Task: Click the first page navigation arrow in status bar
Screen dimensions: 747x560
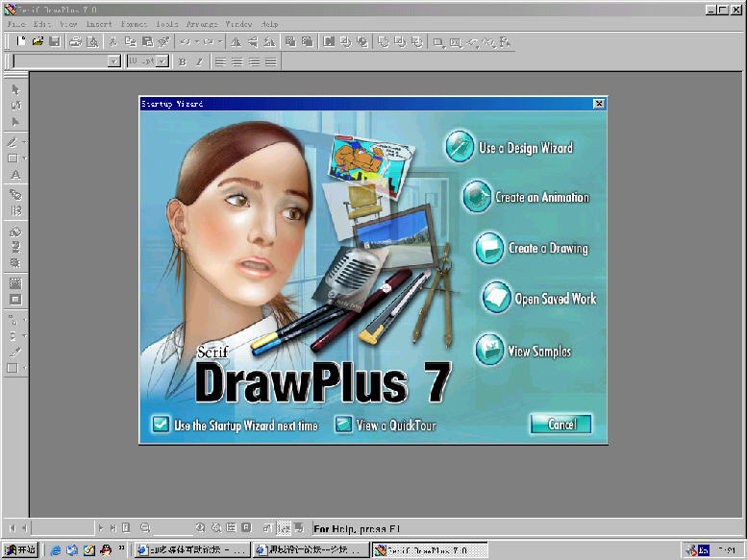Action: coord(12,527)
